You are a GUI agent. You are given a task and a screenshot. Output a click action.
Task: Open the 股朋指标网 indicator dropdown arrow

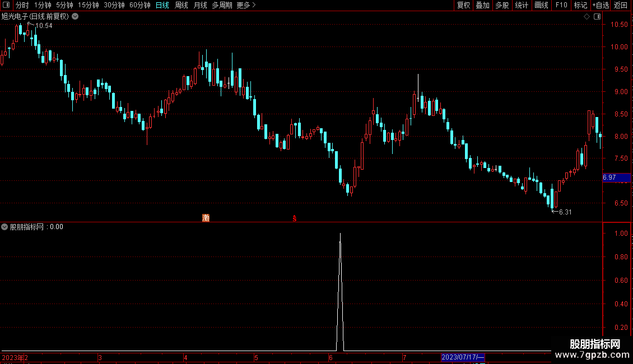4,227
